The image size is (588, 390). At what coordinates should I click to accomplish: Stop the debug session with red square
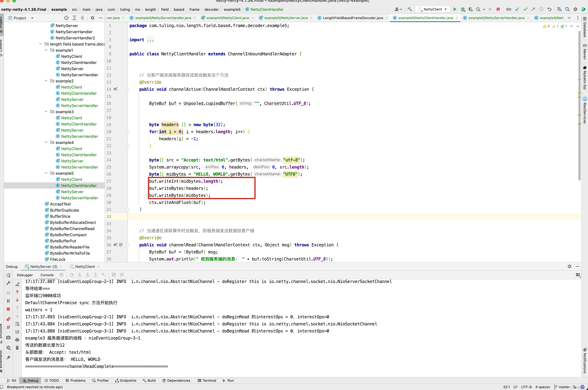(x=8, y=309)
